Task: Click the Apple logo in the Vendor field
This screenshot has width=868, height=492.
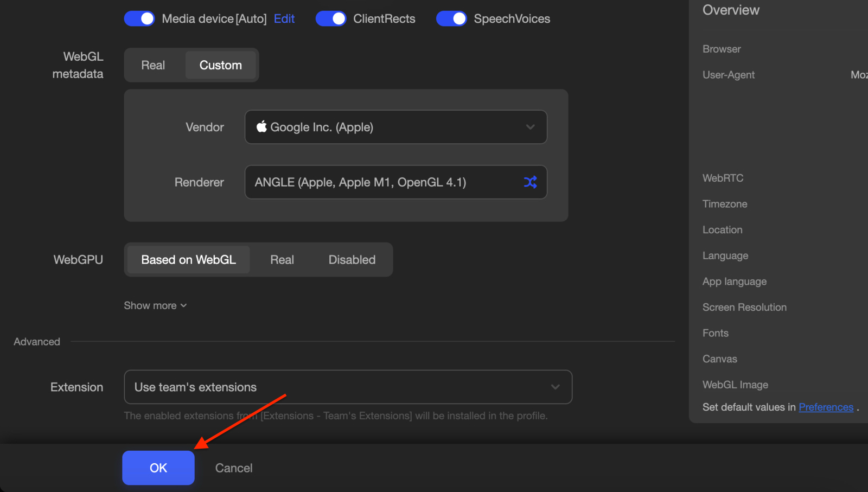Action: click(x=261, y=127)
